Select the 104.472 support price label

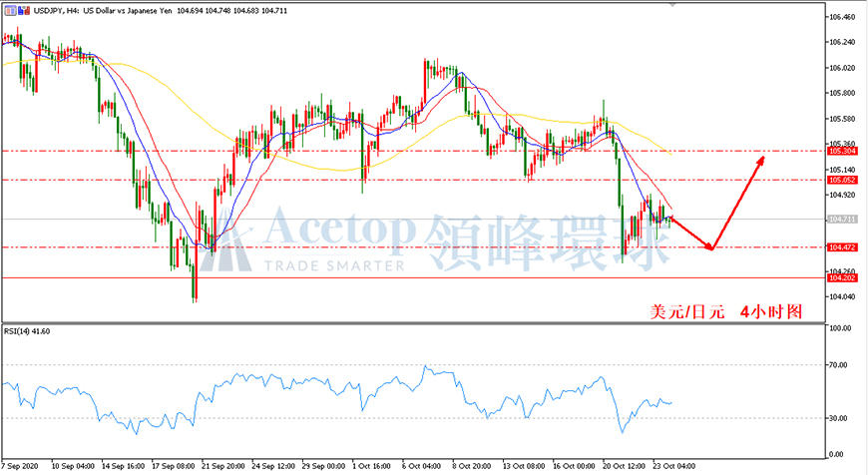[842, 246]
